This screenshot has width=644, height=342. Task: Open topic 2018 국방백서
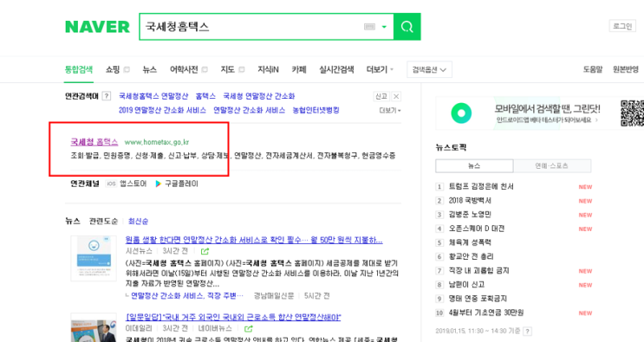click(x=470, y=200)
